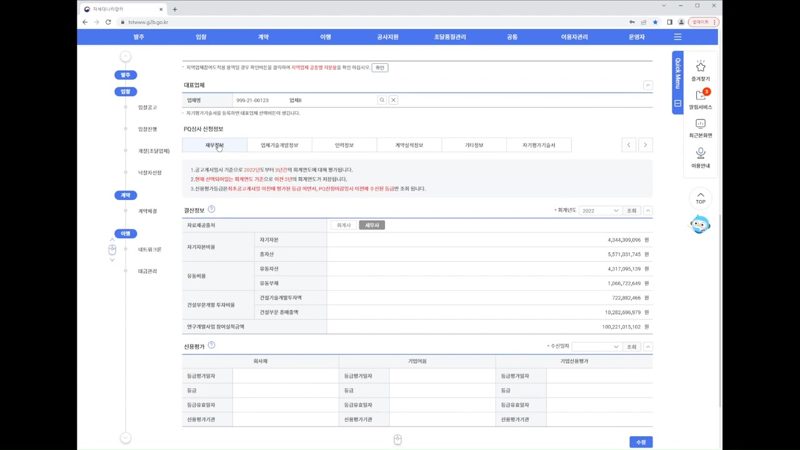Screen dimensions: 800x450
Task: Click the blue 수정 button
Action: (x=641, y=442)
